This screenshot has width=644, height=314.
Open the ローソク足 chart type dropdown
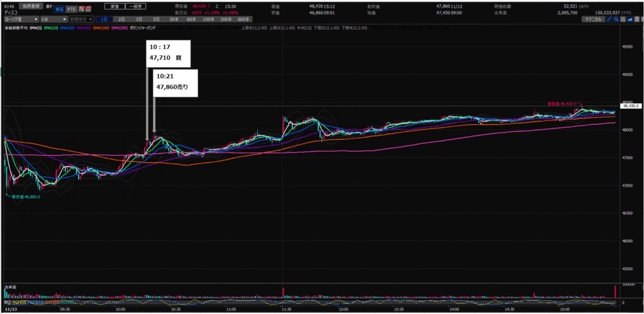pos(21,20)
